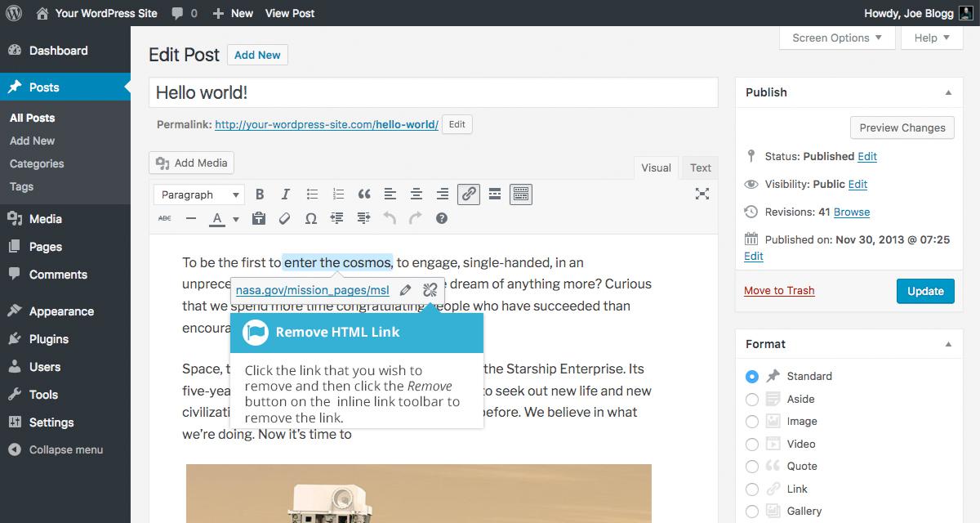Image resolution: width=980 pixels, height=523 pixels.
Task: Select the Quote post format
Action: pyautogui.click(x=751, y=467)
